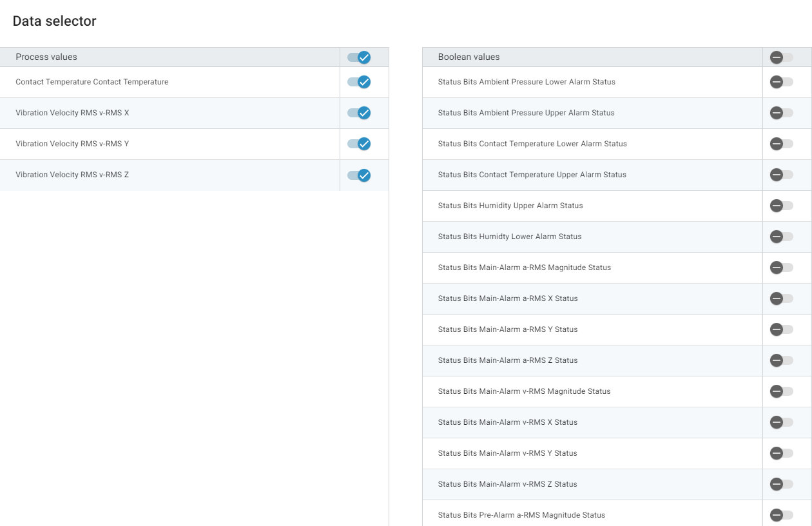The height and width of the screenshot is (526, 812).
Task: Toggle Contact Temperature Upper Alarm Status on
Action: pyautogui.click(x=781, y=175)
